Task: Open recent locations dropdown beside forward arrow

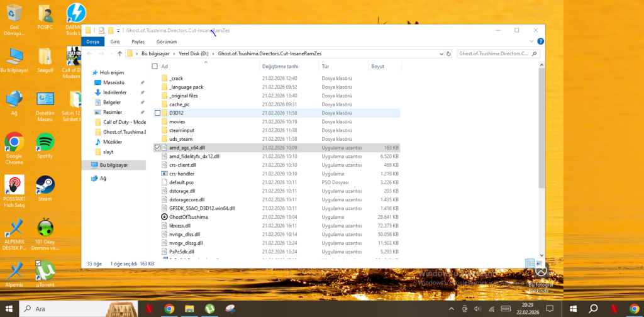Action: coord(111,54)
